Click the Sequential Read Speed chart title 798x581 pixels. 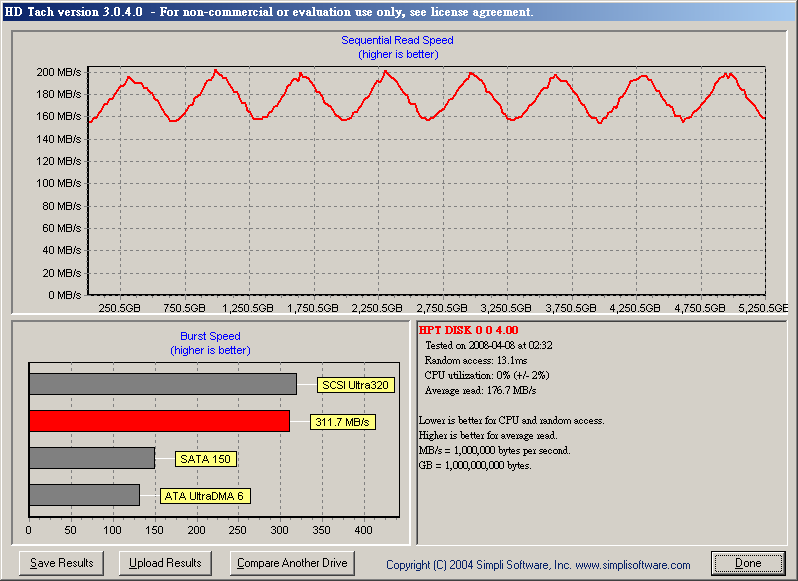(397, 40)
